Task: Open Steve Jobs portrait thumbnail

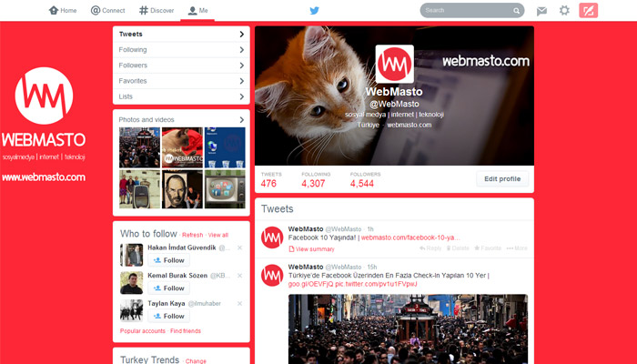Action: point(182,189)
